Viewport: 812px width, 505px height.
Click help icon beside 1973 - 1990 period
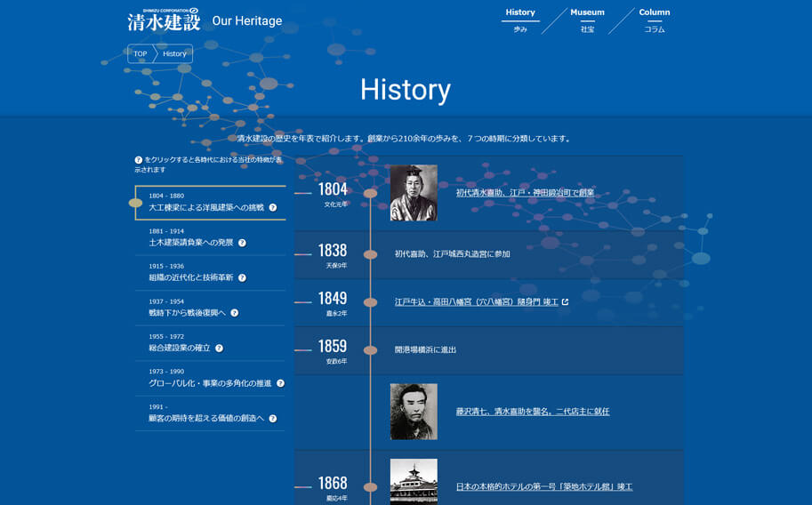pos(280,383)
